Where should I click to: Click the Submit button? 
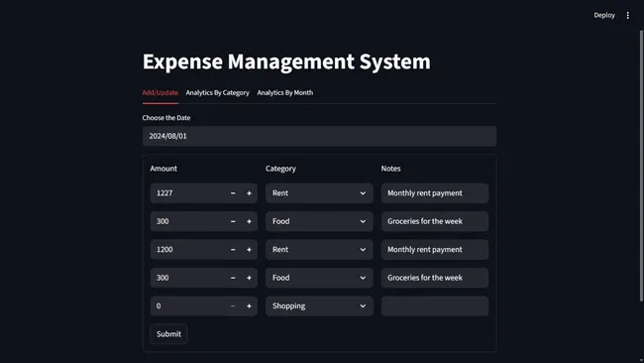(x=168, y=334)
